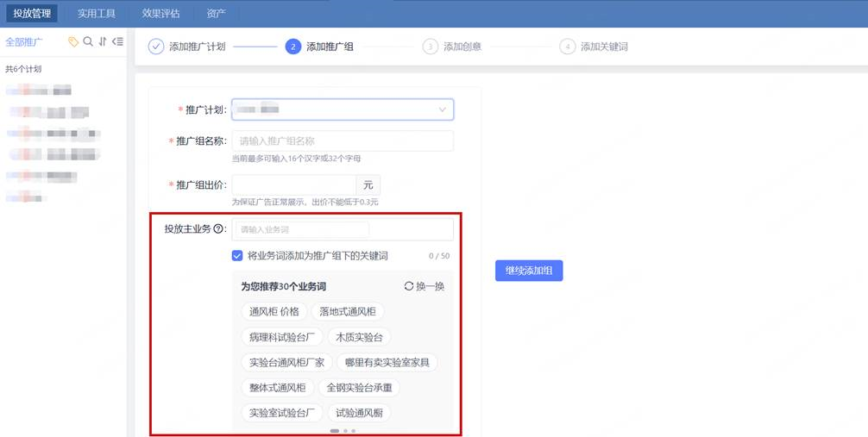868x437 pixels.
Task: Click the tag icon in the sidebar header
Action: (73, 42)
